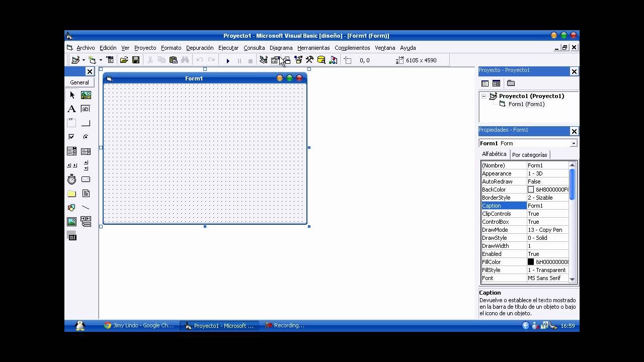The height and width of the screenshot is (362, 644).
Task: Collapse the Proyecto1 tree node
Action: click(x=484, y=96)
